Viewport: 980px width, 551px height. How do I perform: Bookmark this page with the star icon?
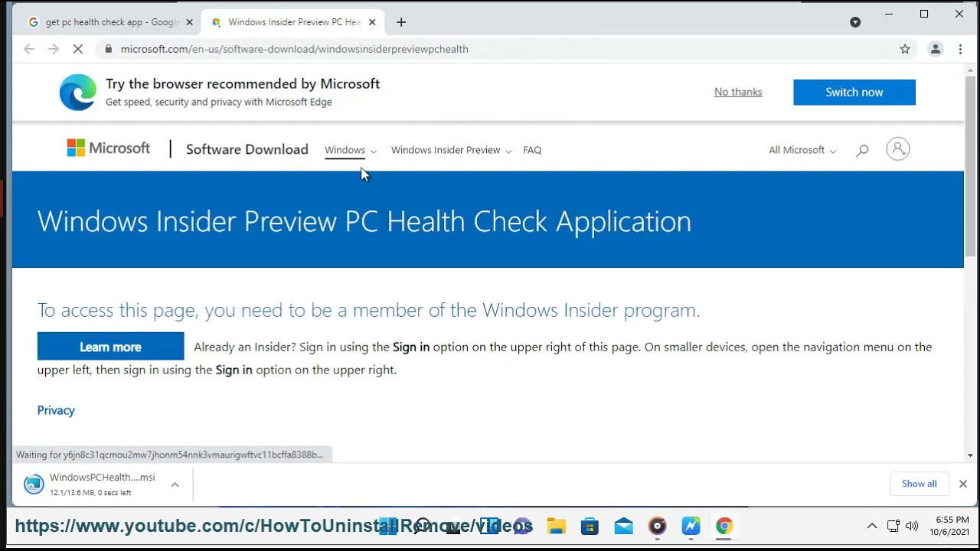(905, 49)
